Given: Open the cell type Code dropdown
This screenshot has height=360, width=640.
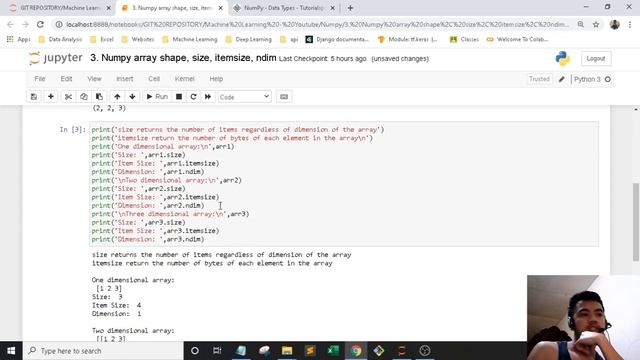Looking at the screenshot, I should point(244,97).
